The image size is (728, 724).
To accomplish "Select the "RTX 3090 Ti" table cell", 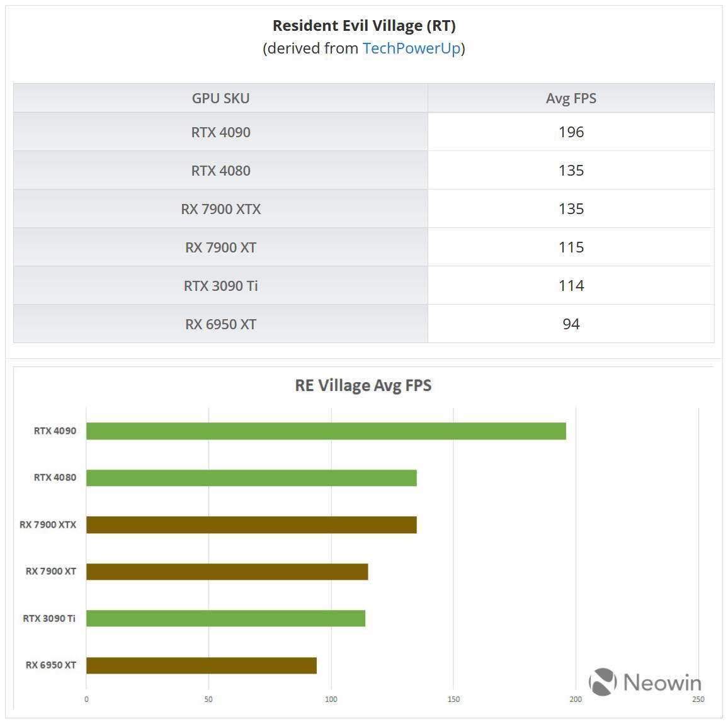I will click(x=220, y=285).
